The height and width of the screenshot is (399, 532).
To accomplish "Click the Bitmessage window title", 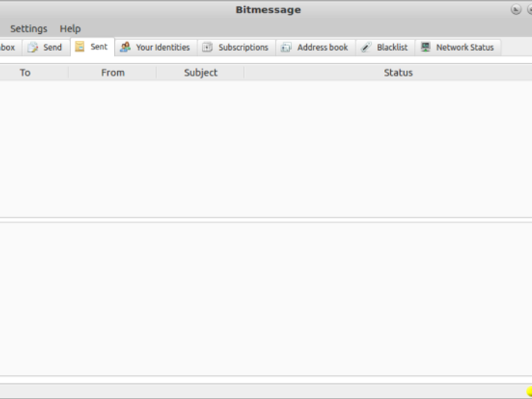I will (x=268, y=10).
